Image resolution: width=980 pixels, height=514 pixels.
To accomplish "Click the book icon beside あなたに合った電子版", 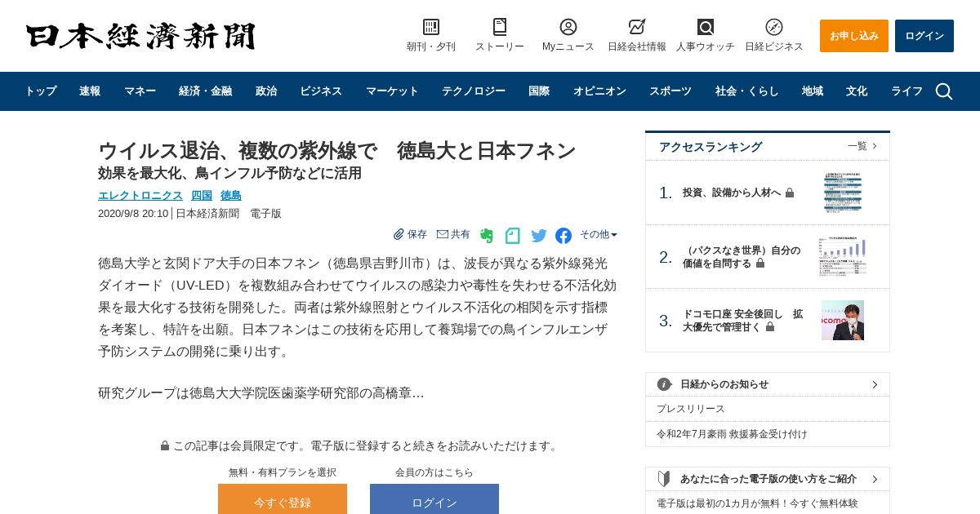I will click(665, 479).
